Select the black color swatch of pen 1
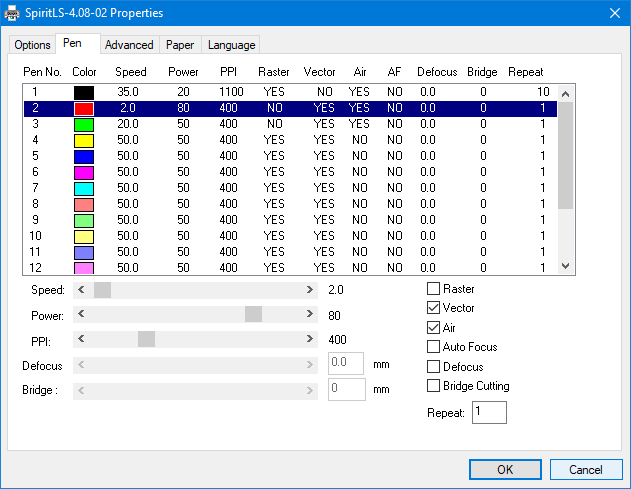The width and height of the screenshot is (631, 489). (x=84, y=93)
